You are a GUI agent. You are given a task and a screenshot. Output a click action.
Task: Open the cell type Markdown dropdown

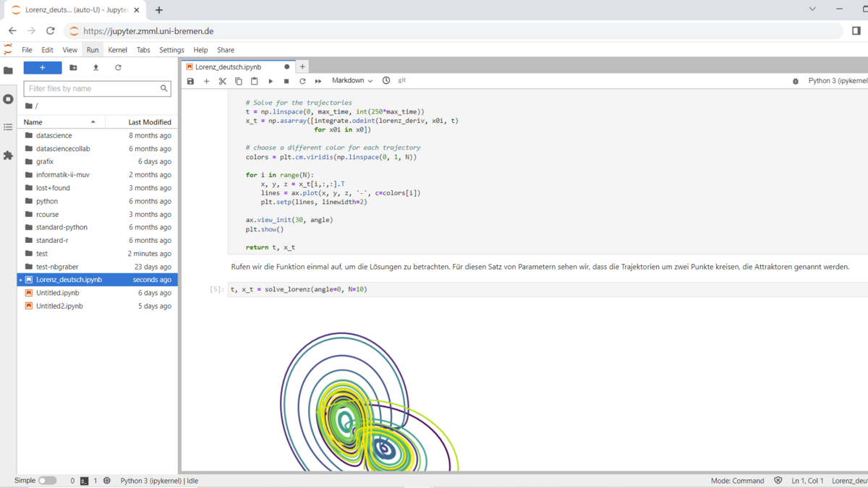pos(352,81)
